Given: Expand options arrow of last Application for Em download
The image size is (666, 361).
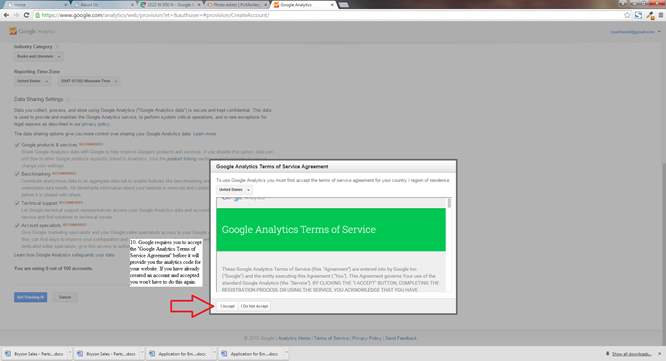Looking at the screenshot, I should point(287,353).
